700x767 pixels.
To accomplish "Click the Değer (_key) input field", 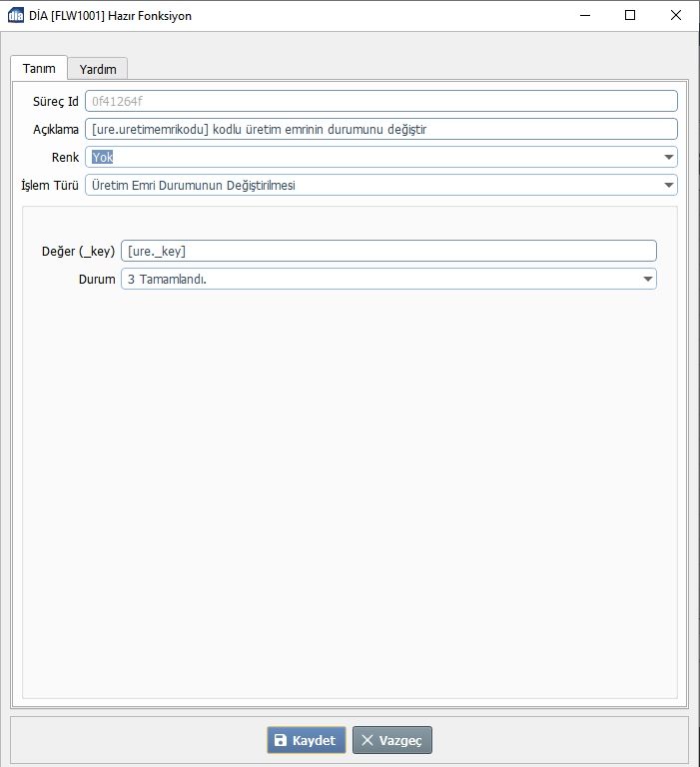I will pyautogui.click(x=388, y=251).
